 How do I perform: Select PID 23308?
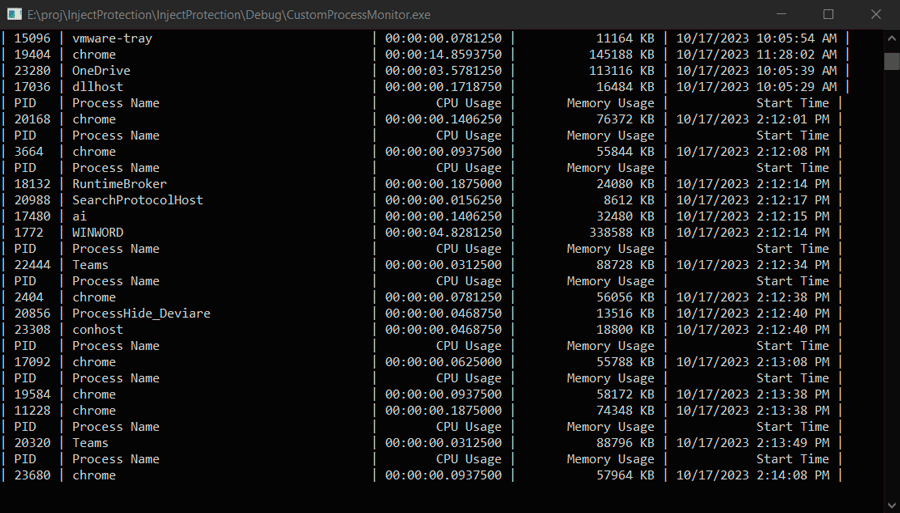click(x=32, y=329)
